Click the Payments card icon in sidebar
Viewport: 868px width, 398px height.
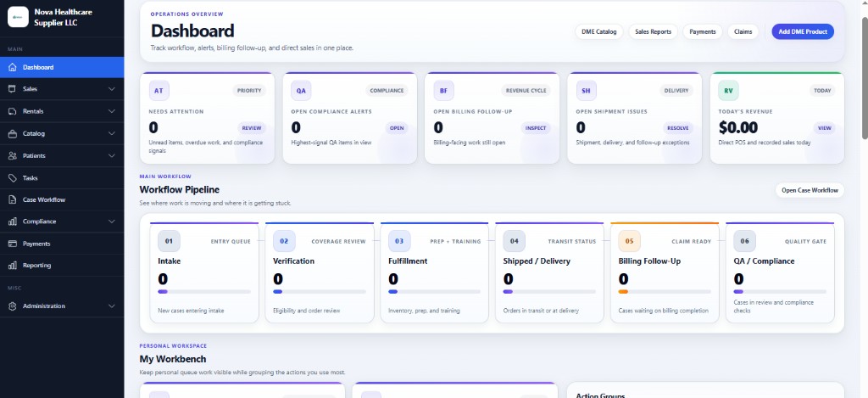[x=13, y=244]
